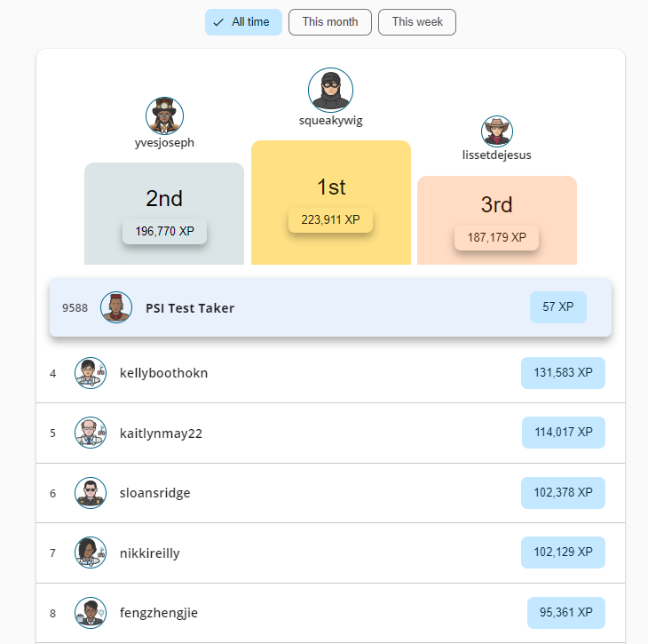Click PSI Test Taker's avatar
Viewport: 648px width, 644px height.
pos(116,307)
